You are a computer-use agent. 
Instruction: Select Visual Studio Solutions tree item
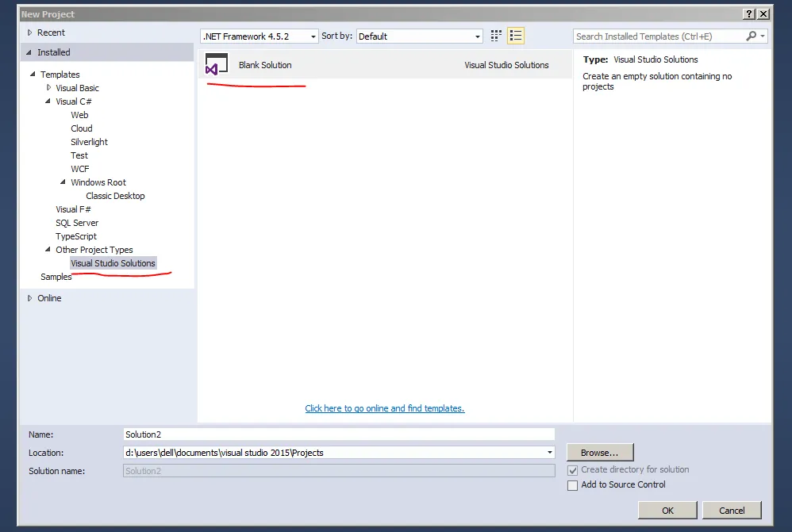[113, 263]
